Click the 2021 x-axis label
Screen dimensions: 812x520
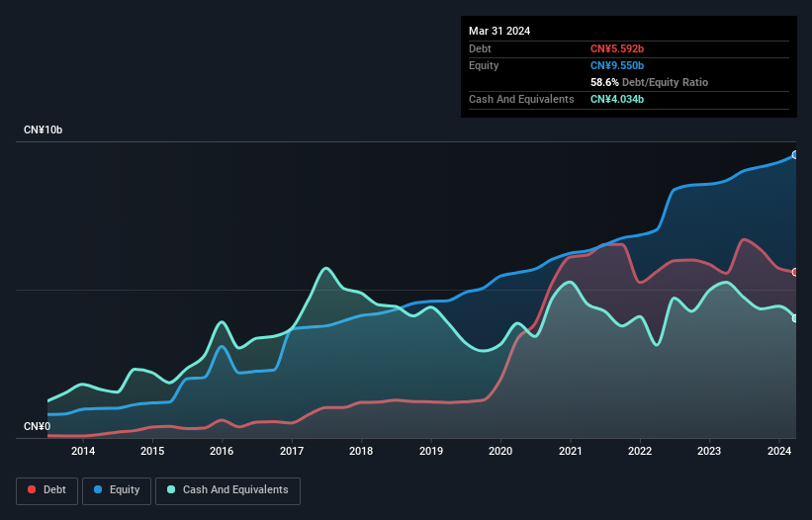tap(570, 451)
